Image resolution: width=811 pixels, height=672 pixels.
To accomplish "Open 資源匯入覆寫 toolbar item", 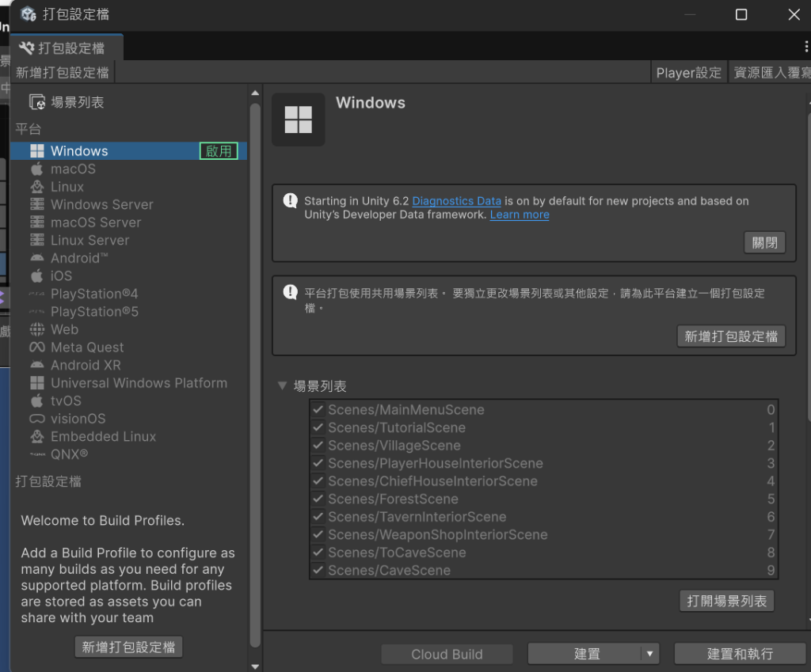I will (770, 73).
